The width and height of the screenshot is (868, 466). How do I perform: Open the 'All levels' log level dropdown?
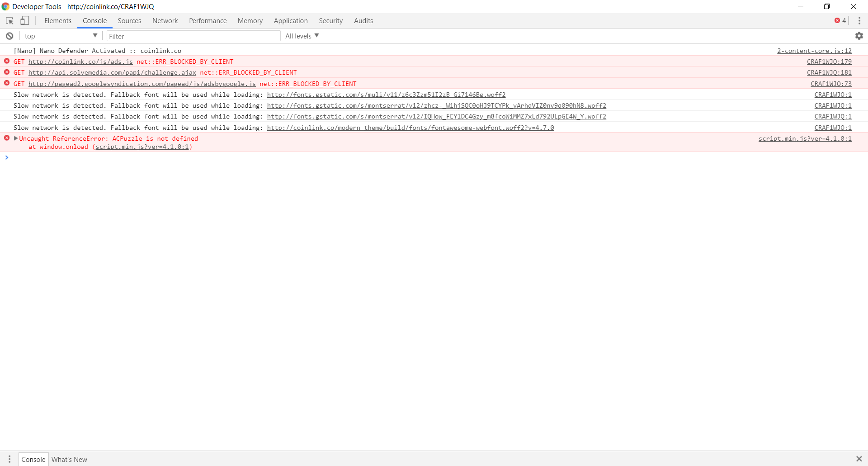coord(302,36)
